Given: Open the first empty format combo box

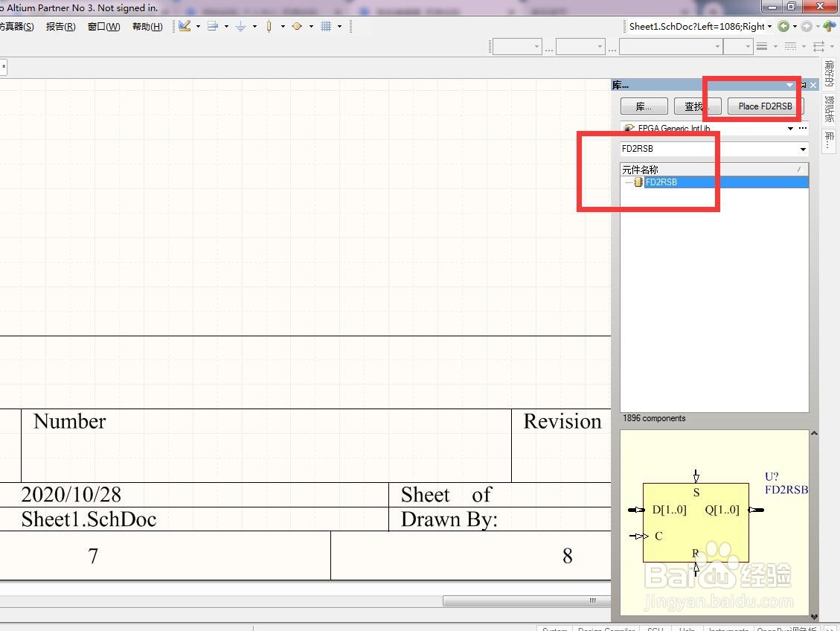Looking at the screenshot, I should pyautogui.click(x=517, y=47).
